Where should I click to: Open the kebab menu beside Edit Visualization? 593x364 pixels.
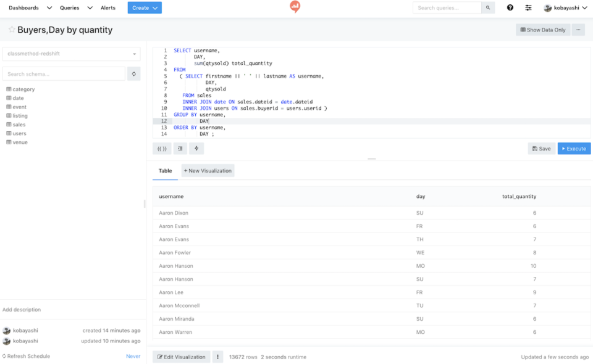pyautogui.click(x=217, y=357)
